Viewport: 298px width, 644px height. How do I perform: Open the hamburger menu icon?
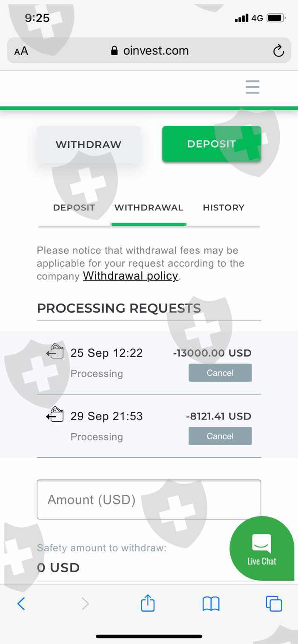(x=252, y=87)
